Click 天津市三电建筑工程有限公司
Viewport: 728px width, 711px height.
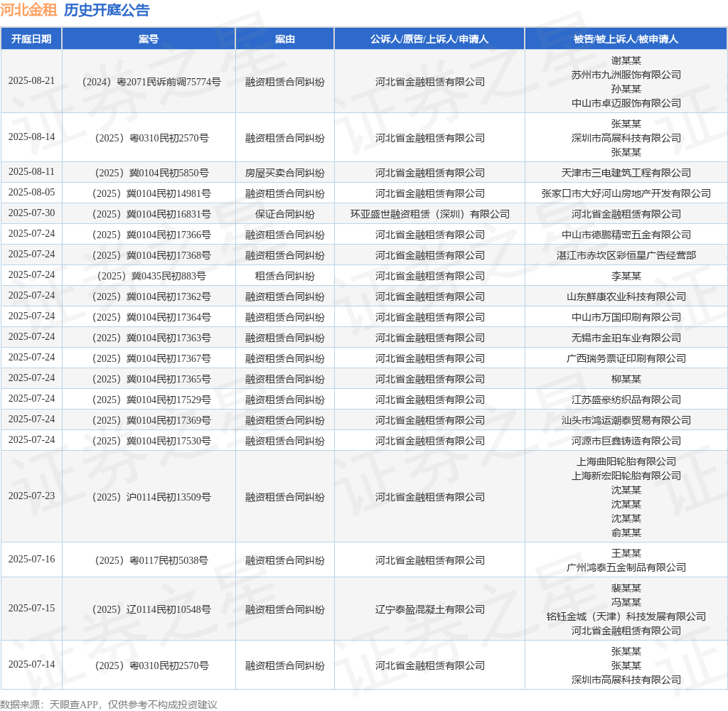point(626,173)
